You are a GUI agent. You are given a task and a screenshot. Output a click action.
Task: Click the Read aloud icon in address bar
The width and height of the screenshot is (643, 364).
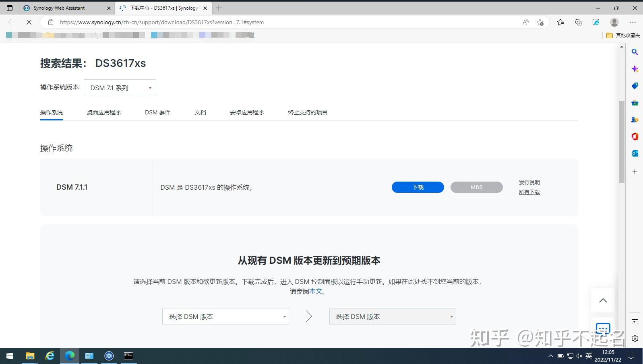pos(525,22)
